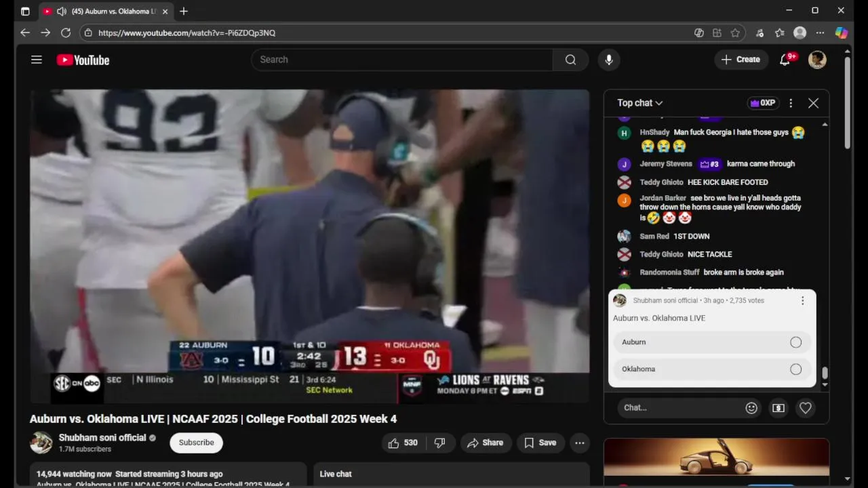Screen dimensions: 868x488
Task: Click the channel avatar beside Subscribe
Action: click(x=41, y=443)
